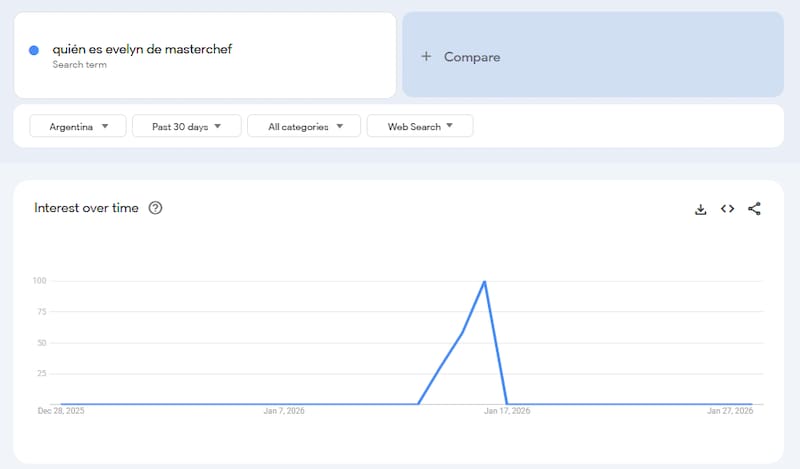
Task: Open the Argentina region dropdown
Action: (78, 126)
